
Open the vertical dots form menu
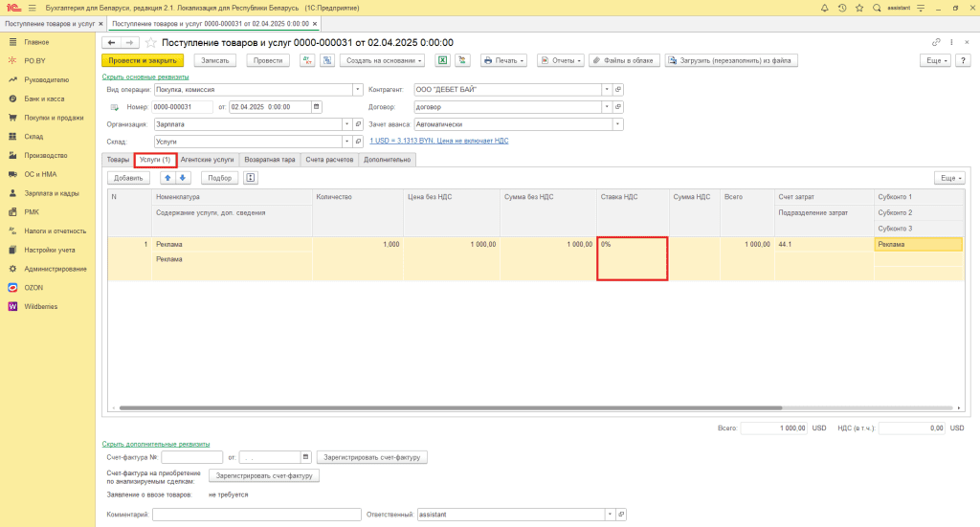[x=951, y=42]
